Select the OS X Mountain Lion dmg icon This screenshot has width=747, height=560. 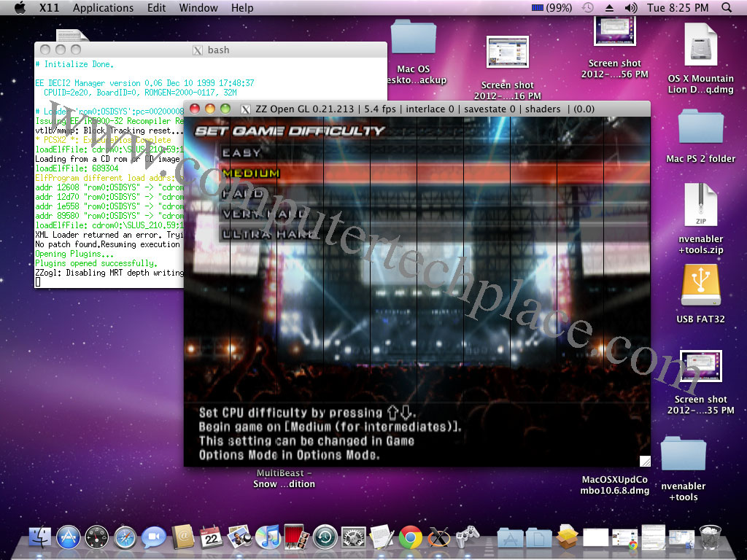(700, 44)
